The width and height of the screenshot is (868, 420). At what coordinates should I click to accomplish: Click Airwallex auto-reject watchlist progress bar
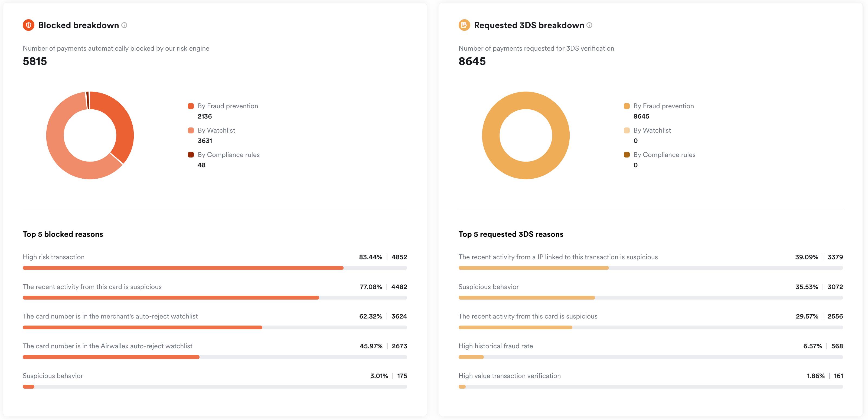[111, 357]
